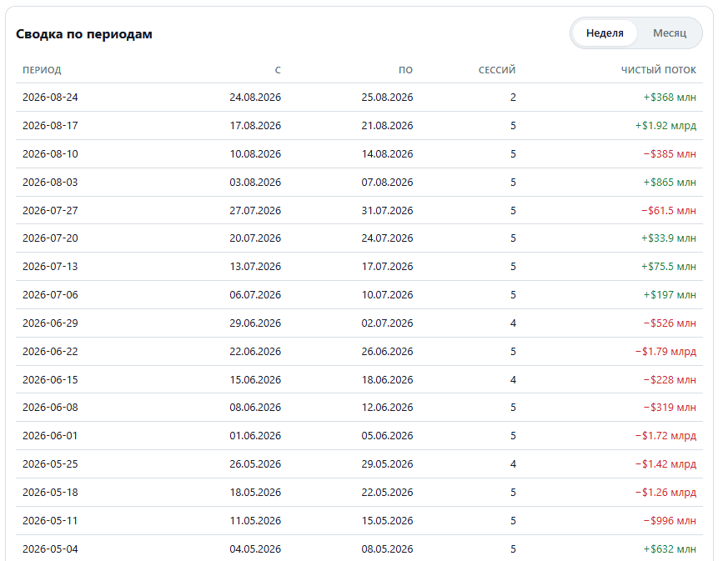
Task: Select period 2026-07-27 row label
Action: point(50,211)
